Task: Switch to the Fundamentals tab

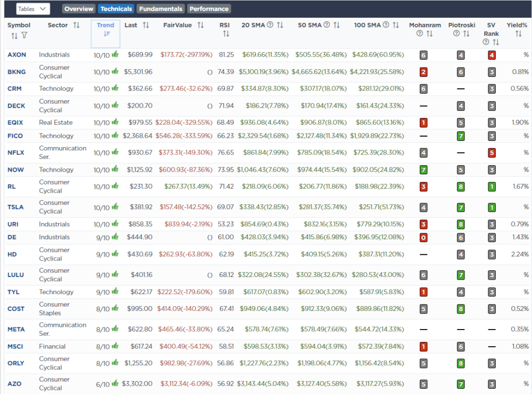Action: point(161,9)
